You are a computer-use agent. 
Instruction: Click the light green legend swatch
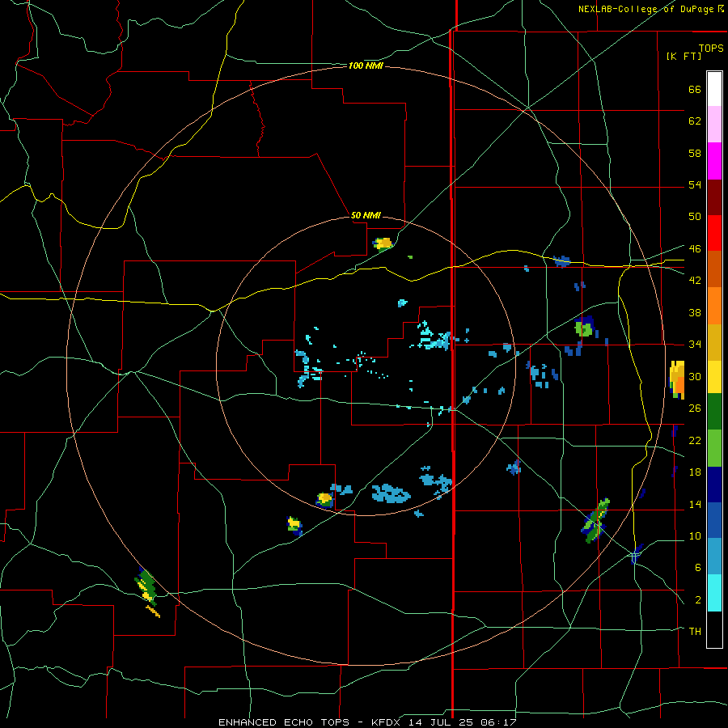(x=714, y=447)
